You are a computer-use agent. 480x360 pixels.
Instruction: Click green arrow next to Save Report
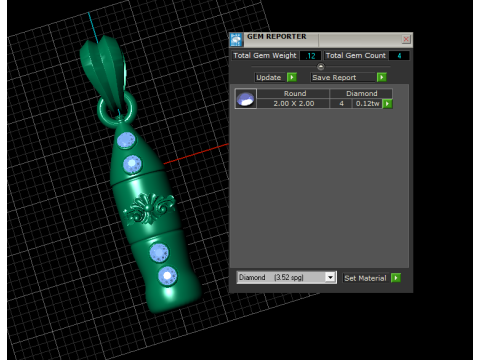[382, 77]
